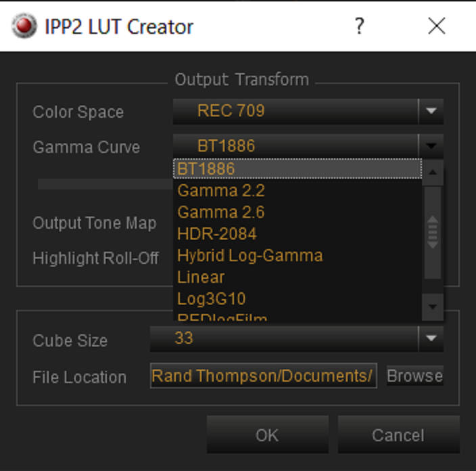Select Linear gamma curve entry

297,277
